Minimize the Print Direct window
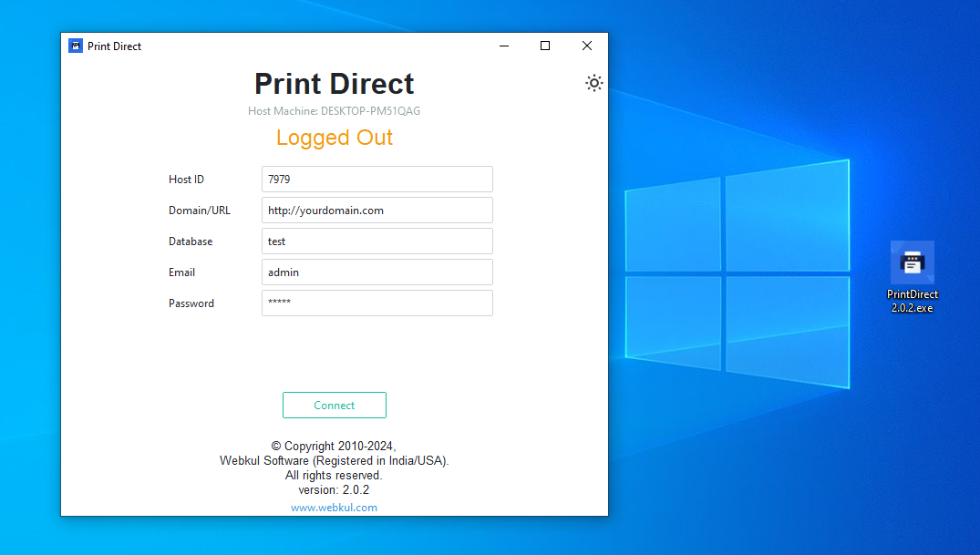The width and height of the screenshot is (980, 555). 504,46
